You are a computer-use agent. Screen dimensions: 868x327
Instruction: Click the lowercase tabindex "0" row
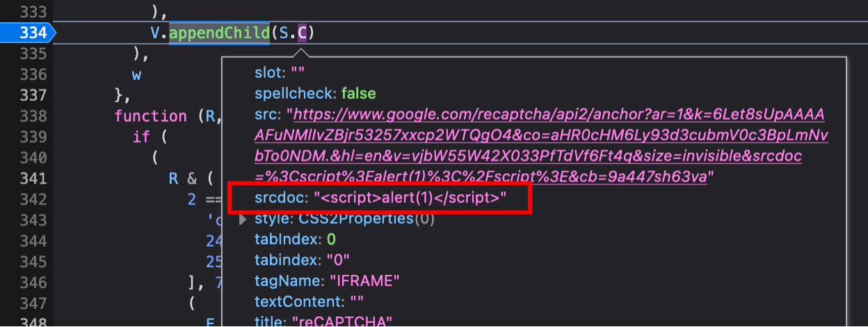(301, 260)
